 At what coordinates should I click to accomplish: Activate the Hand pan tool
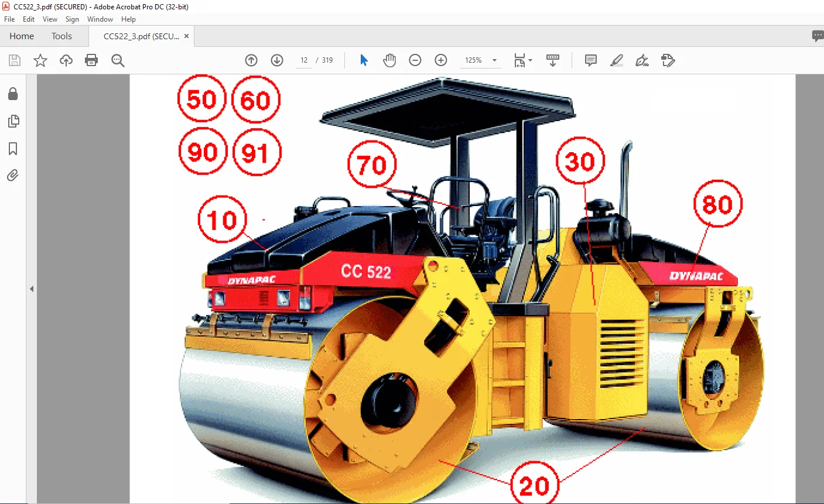(x=389, y=60)
